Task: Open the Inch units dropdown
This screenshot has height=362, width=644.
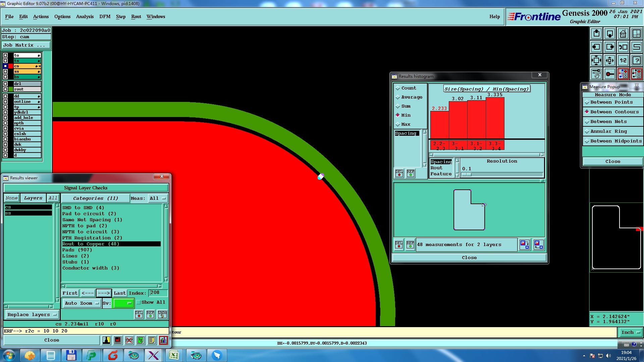Action: point(630,332)
